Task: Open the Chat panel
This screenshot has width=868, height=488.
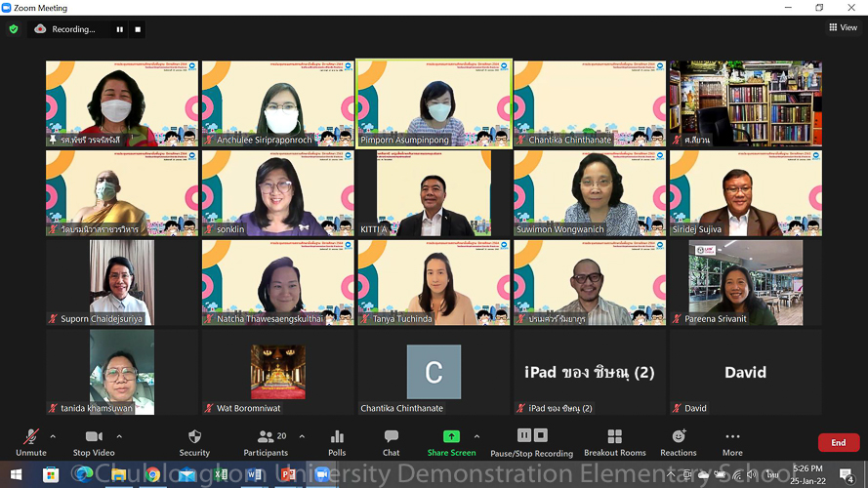Action: point(391,441)
